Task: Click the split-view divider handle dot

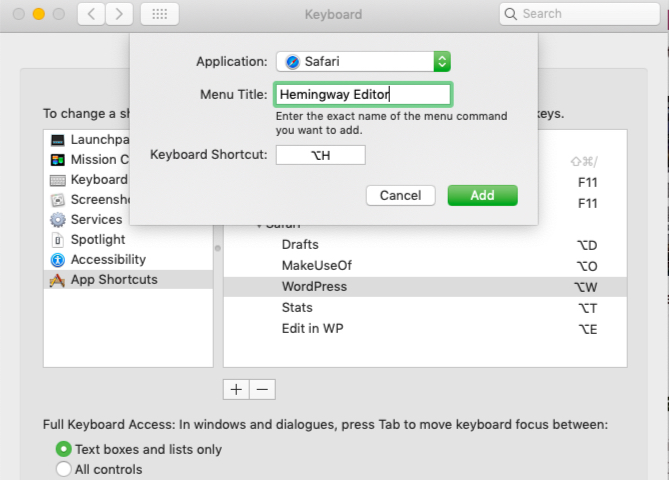Action: point(218,248)
